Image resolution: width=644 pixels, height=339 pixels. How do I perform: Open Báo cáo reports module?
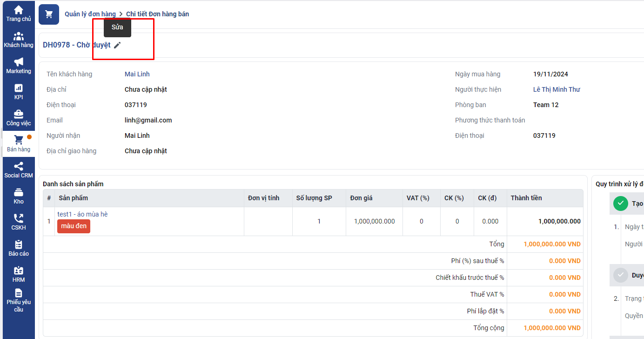(19, 248)
